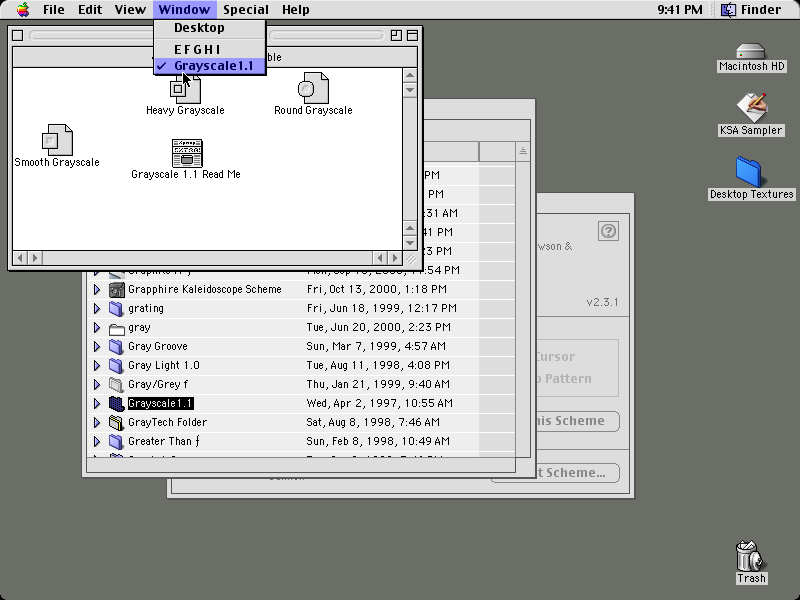800x600 pixels.
Task: Expand the Grapphire Kaleidoscope Scheme row triangle
Action: pos(96,289)
